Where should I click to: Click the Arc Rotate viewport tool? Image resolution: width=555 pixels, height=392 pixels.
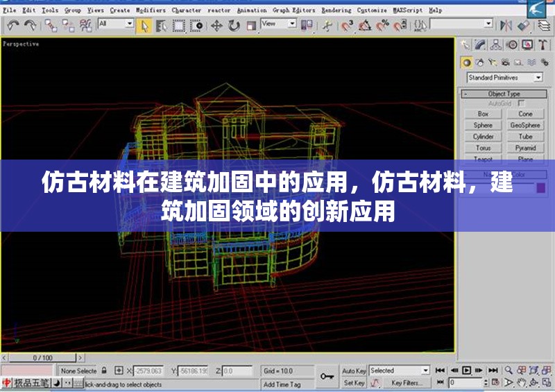point(533,382)
